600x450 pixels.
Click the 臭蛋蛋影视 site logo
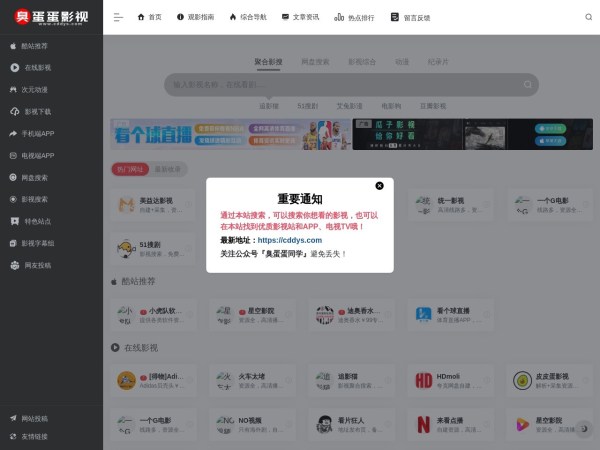[50, 17]
